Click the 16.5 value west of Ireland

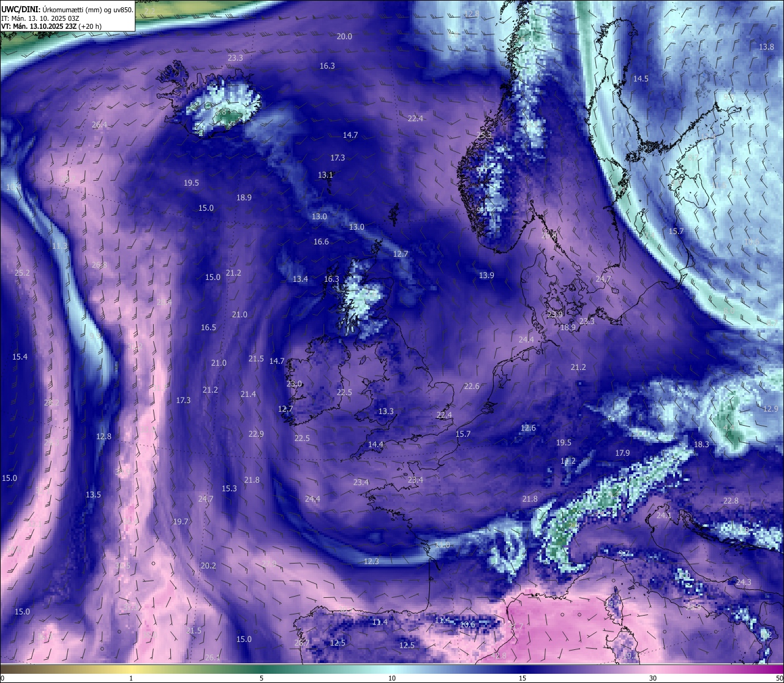point(208,327)
